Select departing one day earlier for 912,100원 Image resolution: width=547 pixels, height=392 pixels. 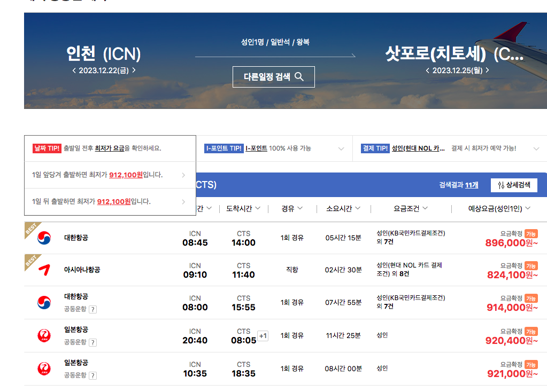pyautogui.click(x=110, y=175)
